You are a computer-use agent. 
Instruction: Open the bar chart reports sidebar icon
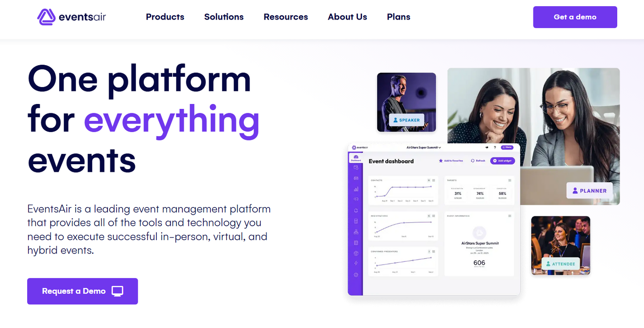(356, 189)
